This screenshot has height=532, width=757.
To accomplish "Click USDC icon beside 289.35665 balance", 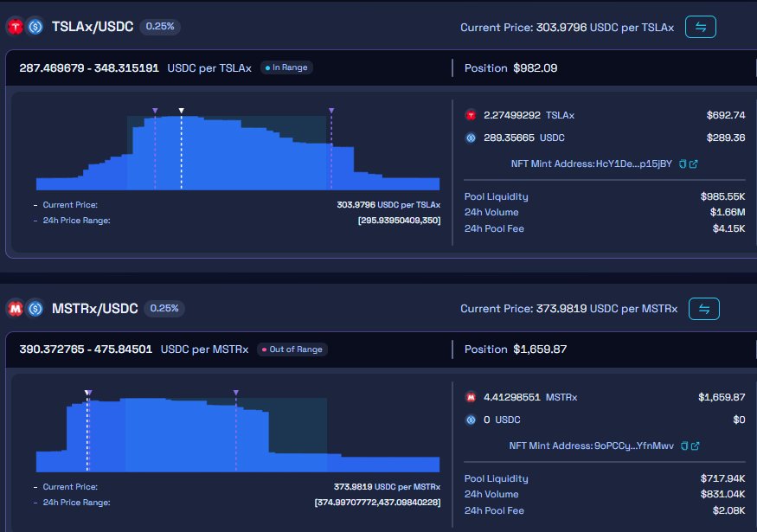I will (472, 138).
